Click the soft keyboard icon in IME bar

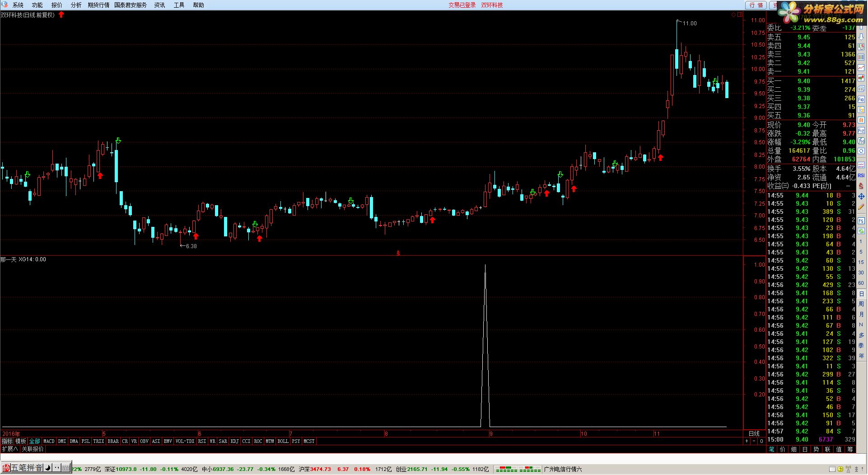click(66, 468)
